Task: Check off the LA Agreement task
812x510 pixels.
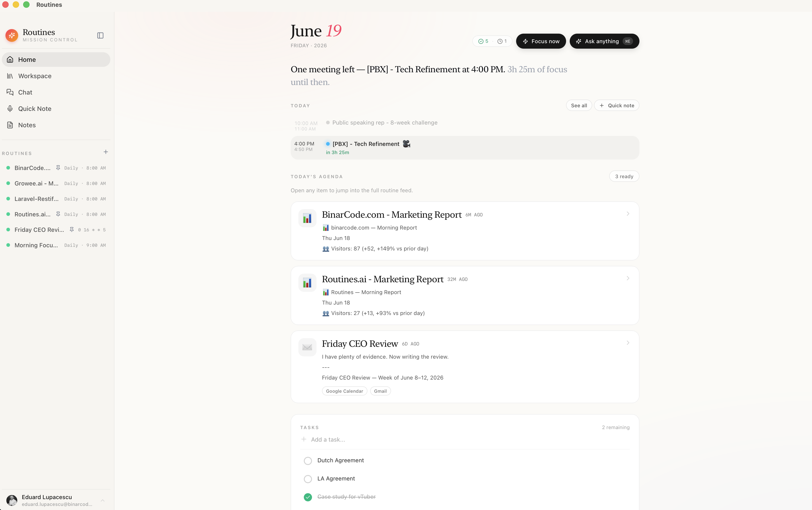Action: 308,479
